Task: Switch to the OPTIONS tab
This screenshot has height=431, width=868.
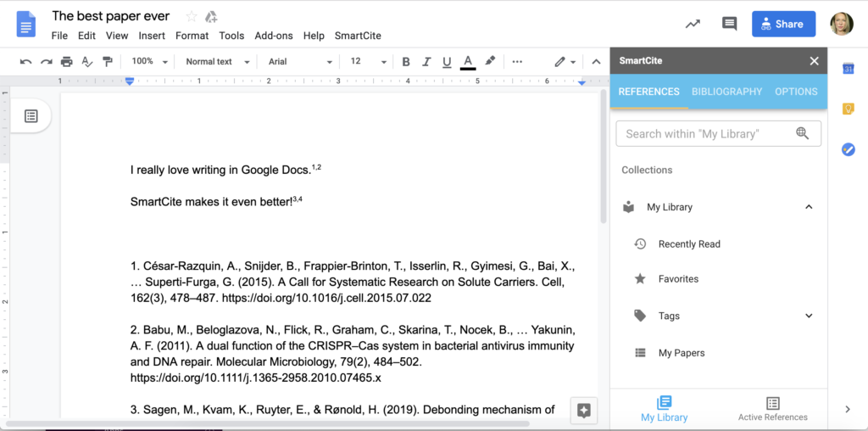Action: point(796,92)
